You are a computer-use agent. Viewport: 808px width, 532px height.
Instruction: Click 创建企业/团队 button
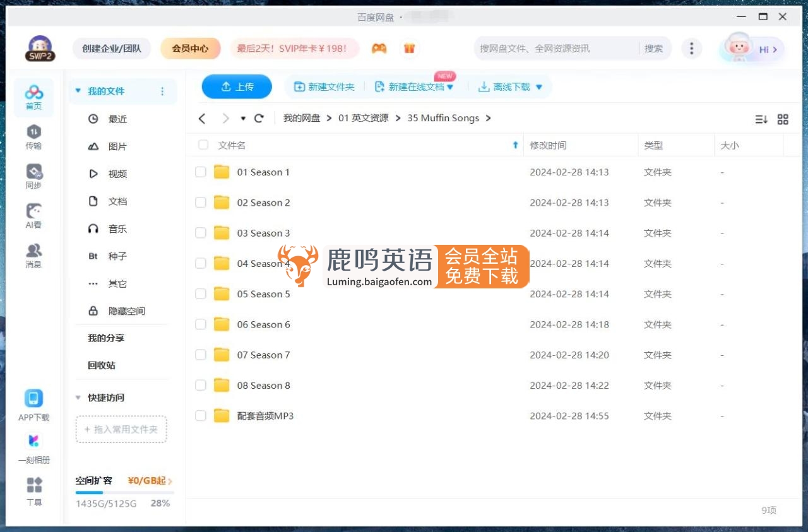[x=112, y=49]
